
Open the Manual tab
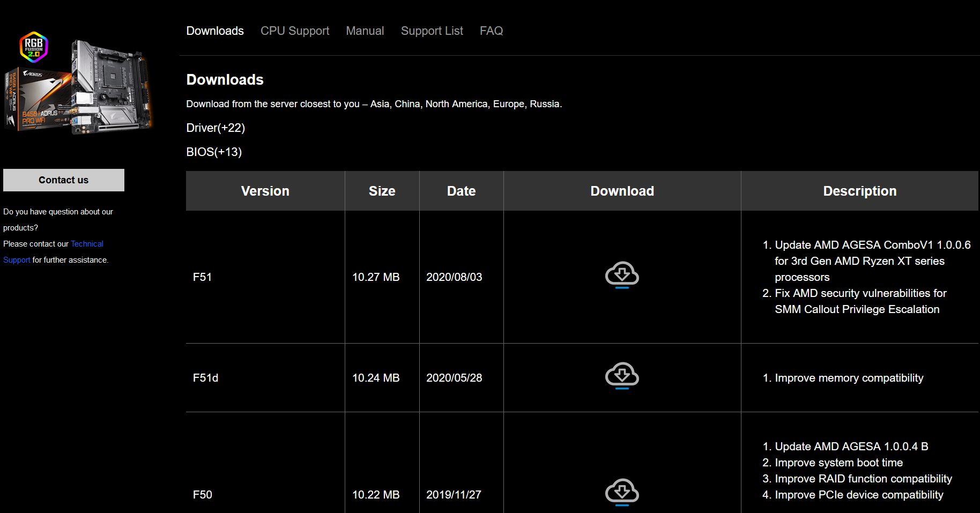(365, 31)
